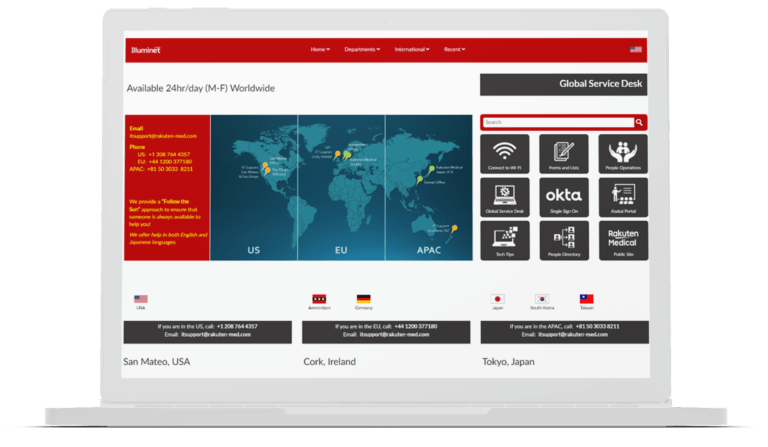Click the US phone number in red panel
The image size is (768, 447).
click(x=169, y=154)
